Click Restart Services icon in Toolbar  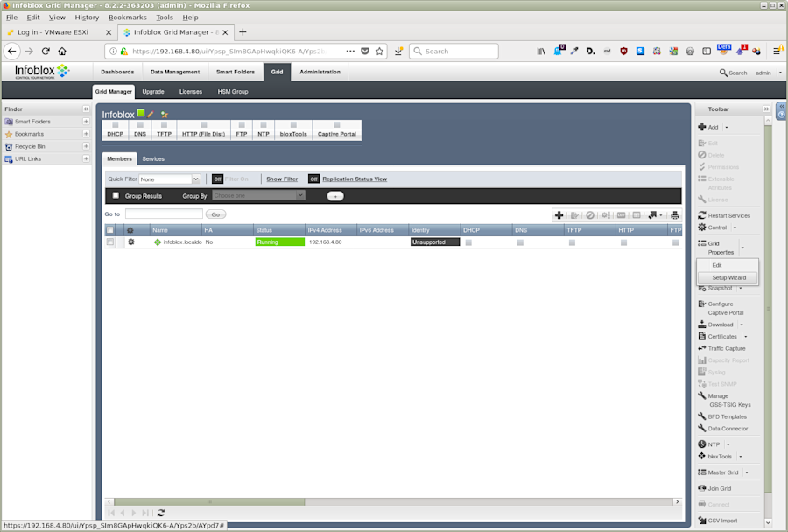click(701, 215)
